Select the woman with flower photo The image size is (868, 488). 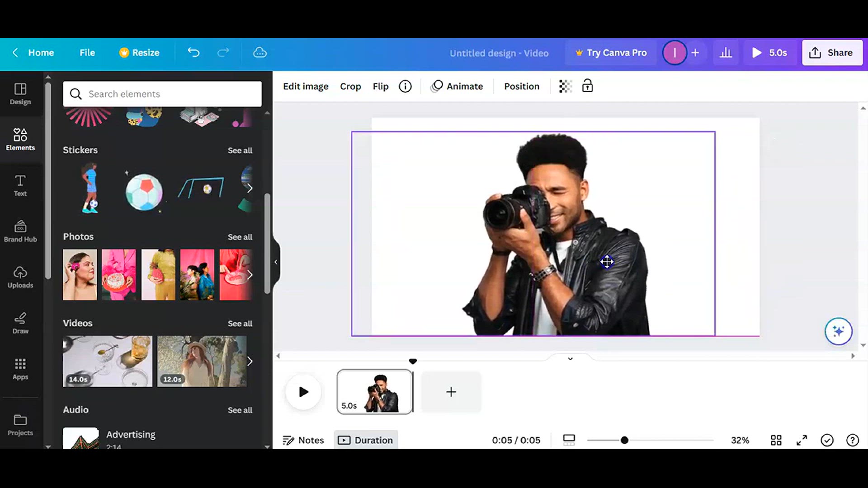point(80,275)
